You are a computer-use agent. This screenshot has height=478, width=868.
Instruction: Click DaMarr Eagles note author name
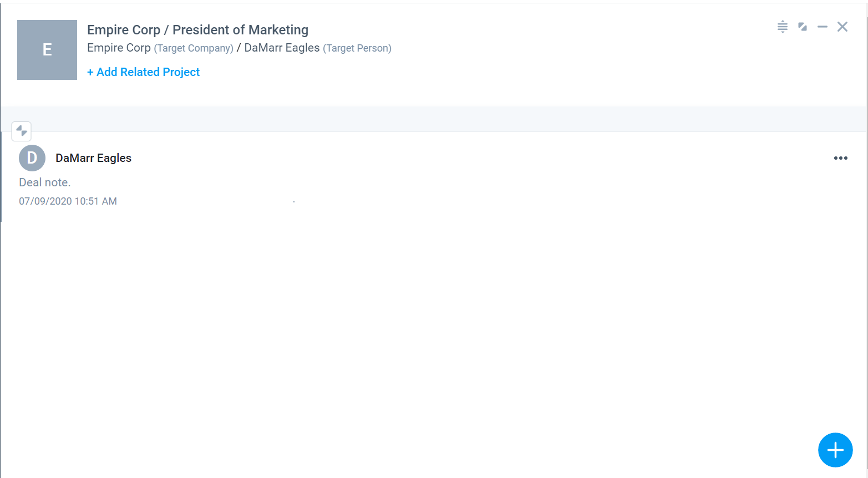[93, 158]
